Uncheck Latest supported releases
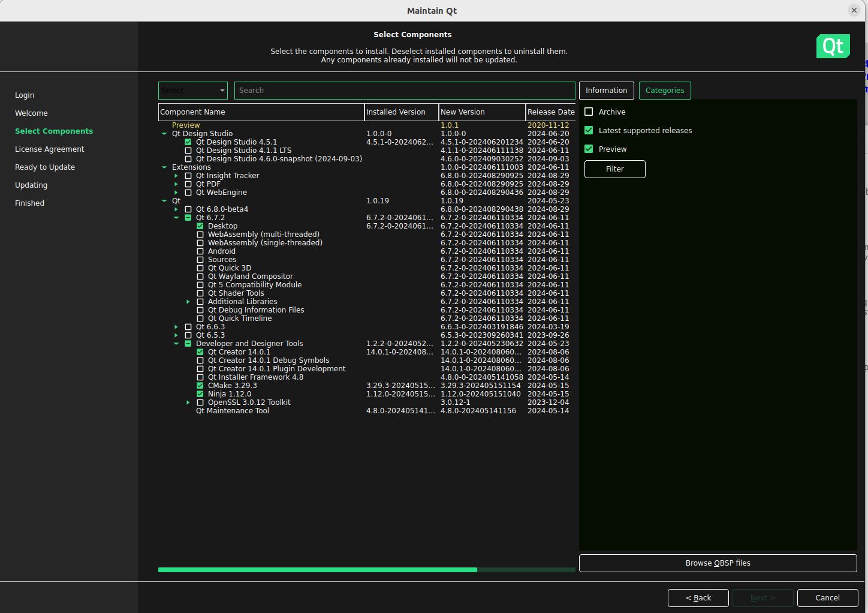868x613 pixels. pyautogui.click(x=589, y=130)
